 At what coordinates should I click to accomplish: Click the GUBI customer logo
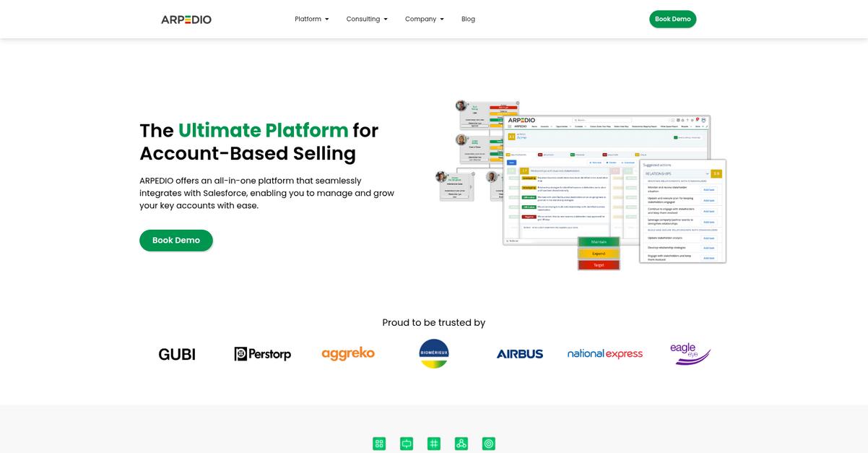177,354
